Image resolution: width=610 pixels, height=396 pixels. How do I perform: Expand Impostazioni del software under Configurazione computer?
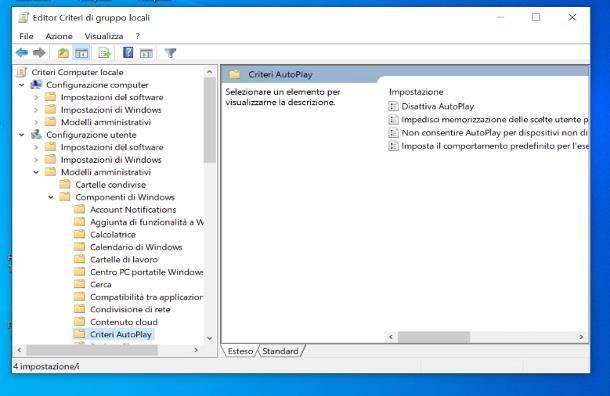point(36,97)
